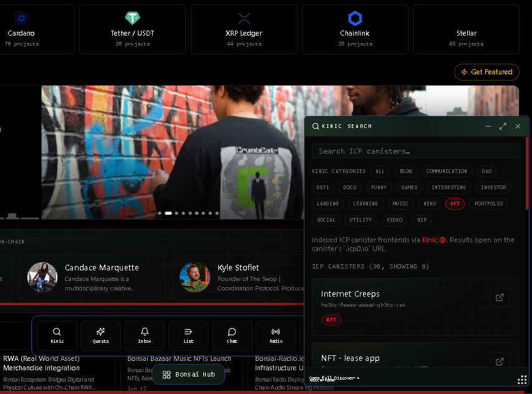Filter by DAO category

point(486,171)
